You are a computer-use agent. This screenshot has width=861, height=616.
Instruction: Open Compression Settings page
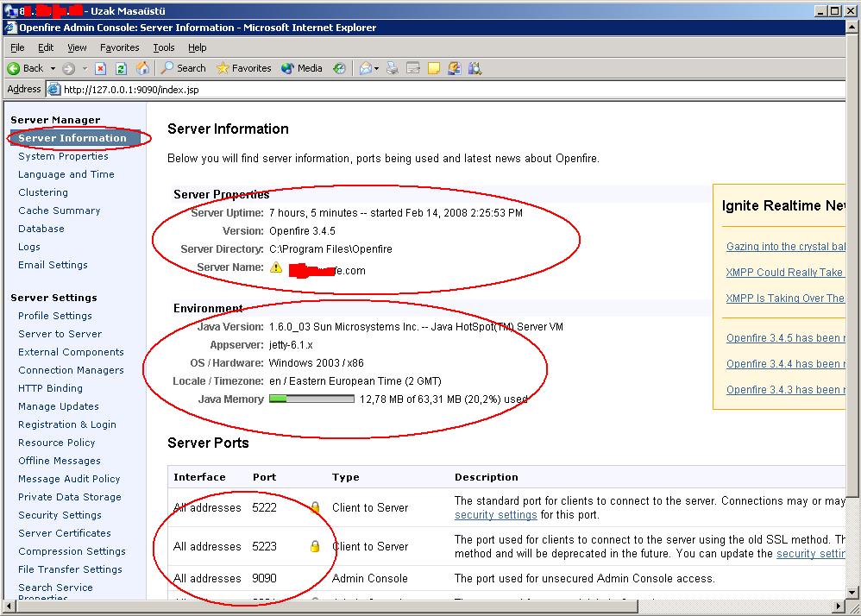click(72, 551)
